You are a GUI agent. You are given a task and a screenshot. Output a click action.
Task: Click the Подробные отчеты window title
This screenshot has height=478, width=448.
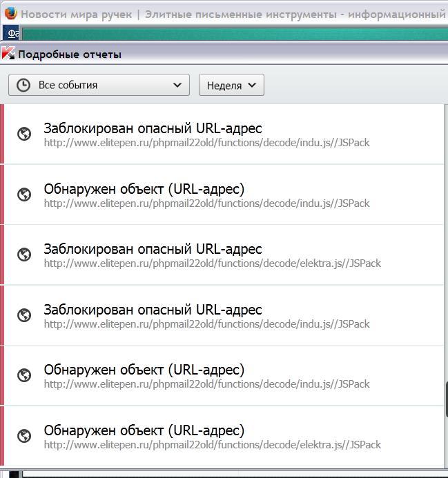point(70,54)
